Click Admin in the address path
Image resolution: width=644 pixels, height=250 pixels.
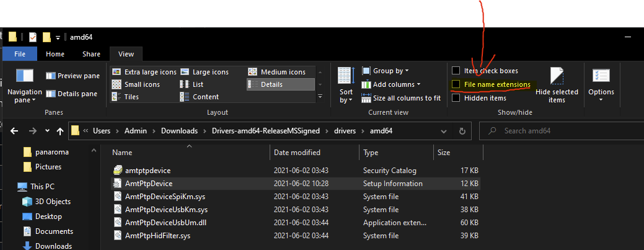point(135,131)
